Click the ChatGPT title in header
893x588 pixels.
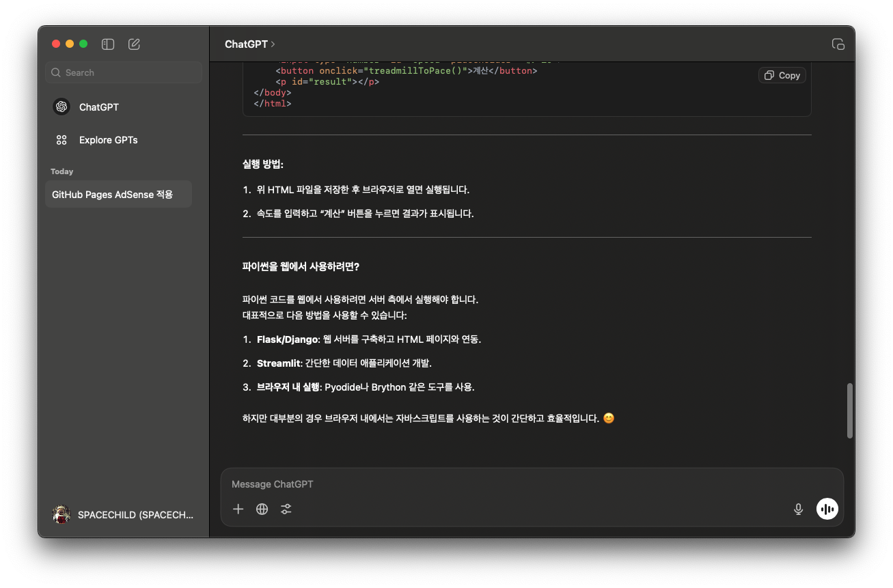(246, 44)
